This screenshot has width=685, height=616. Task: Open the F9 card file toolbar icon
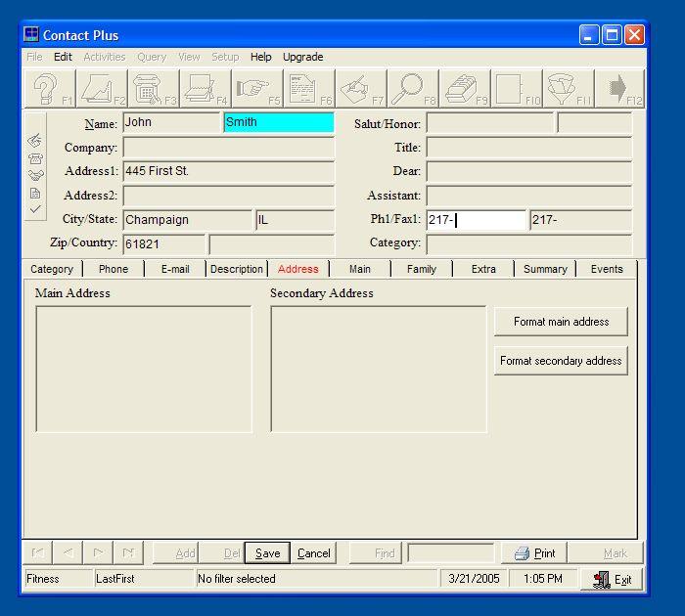click(465, 89)
